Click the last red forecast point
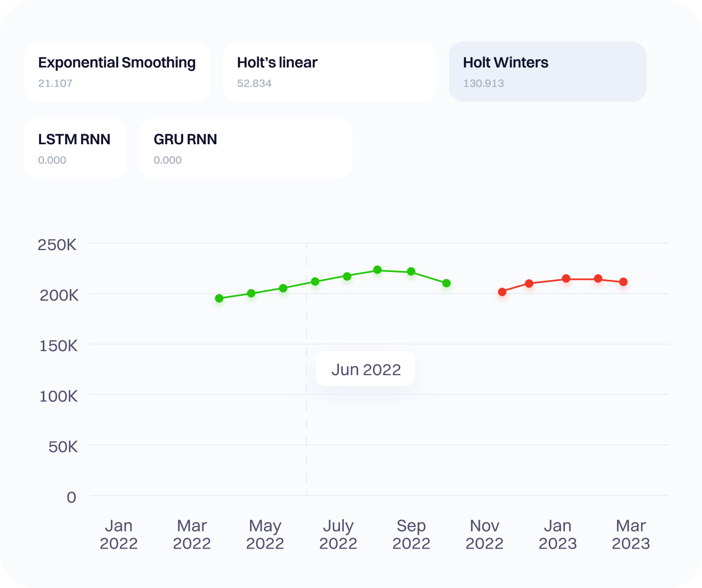Screen dimensions: 702x588 click(624, 282)
